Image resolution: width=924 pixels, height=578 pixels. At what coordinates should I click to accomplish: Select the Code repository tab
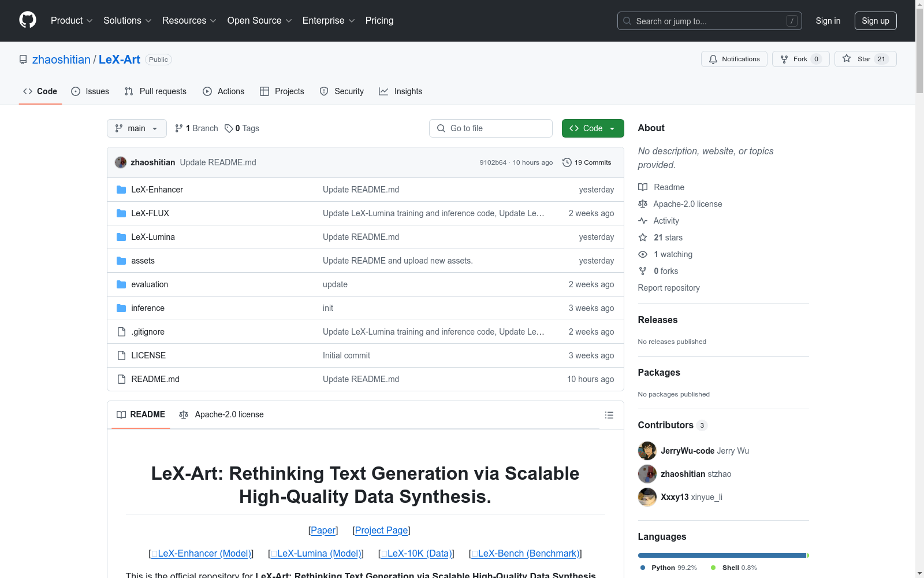click(x=40, y=91)
